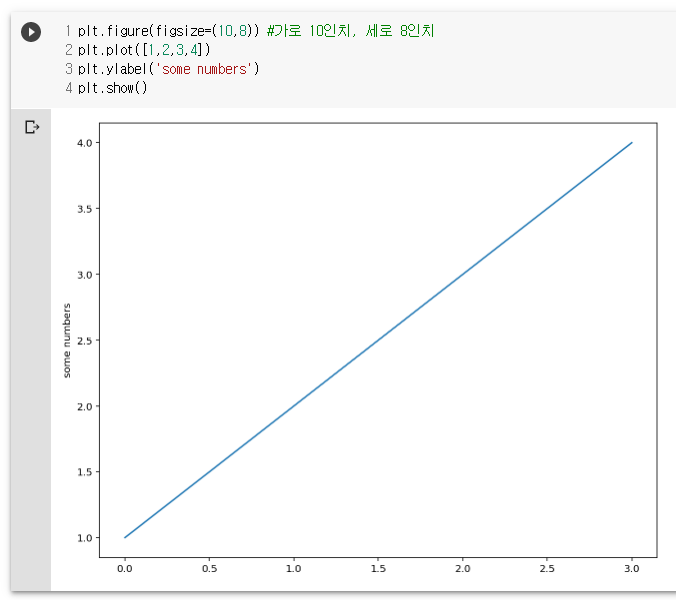Click the output plot image
The height and width of the screenshot is (600, 676).
[361, 348]
